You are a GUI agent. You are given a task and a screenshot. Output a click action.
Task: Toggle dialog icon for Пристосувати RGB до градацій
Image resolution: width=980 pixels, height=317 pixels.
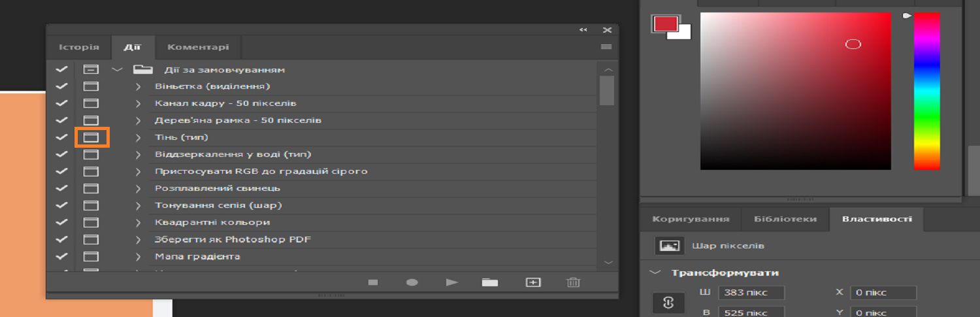coord(91,171)
